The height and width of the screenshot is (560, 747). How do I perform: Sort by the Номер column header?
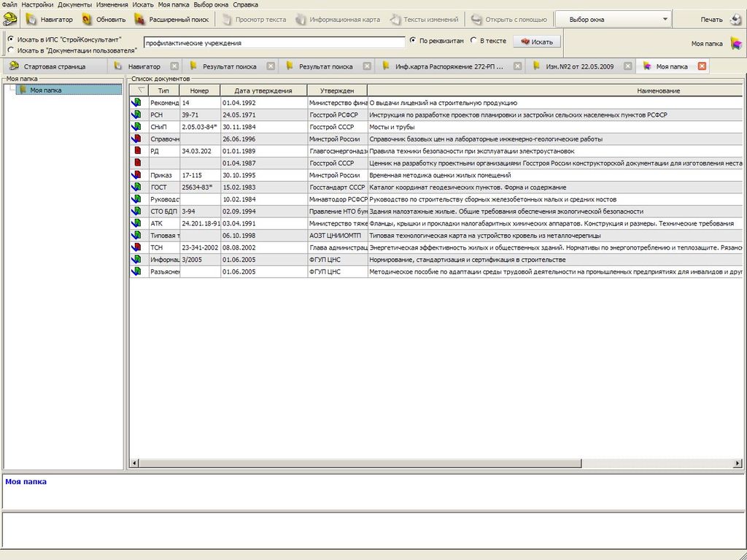click(x=200, y=90)
